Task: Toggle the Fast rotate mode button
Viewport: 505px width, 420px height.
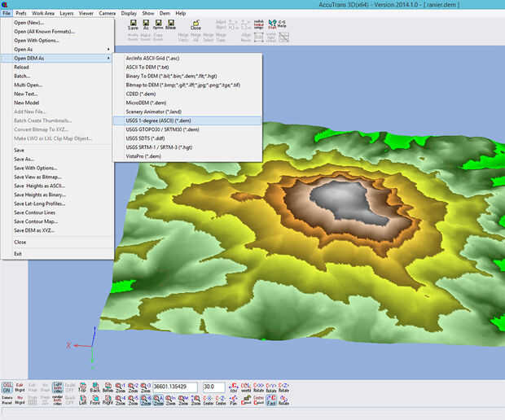Action: 270,400
